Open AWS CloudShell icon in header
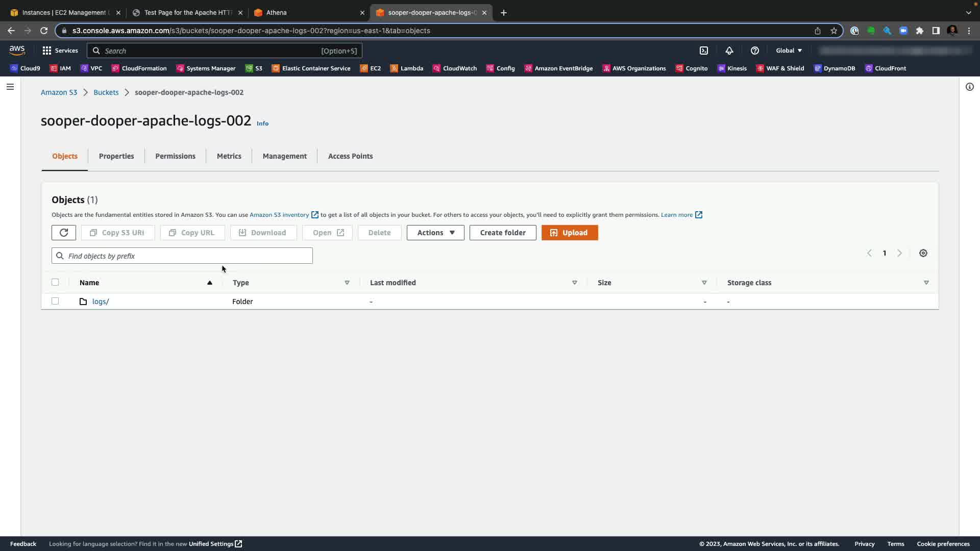980x551 pixels. click(704, 51)
